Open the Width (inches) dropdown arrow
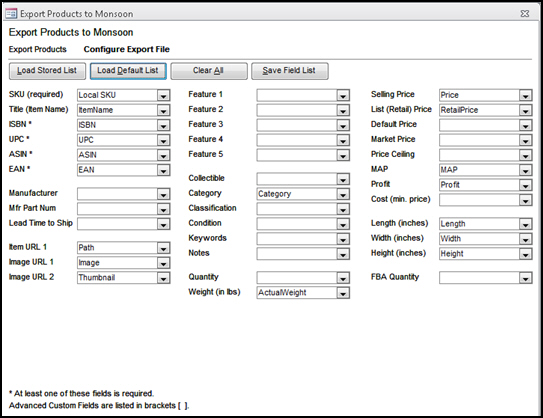Image resolution: width=543 pixels, height=418 pixels. (x=525, y=239)
